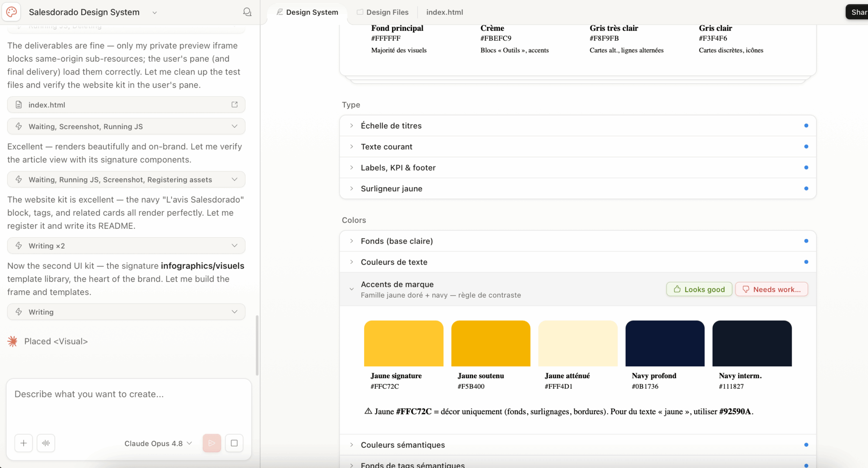Image resolution: width=868 pixels, height=468 pixels.
Task: Click the folder icon on Design Files tab
Action: click(360, 12)
